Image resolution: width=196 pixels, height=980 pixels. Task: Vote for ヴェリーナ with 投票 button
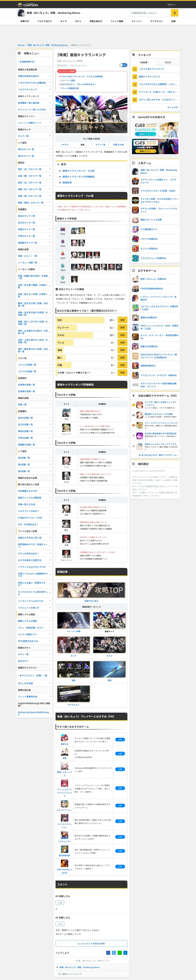pyautogui.click(x=122, y=327)
